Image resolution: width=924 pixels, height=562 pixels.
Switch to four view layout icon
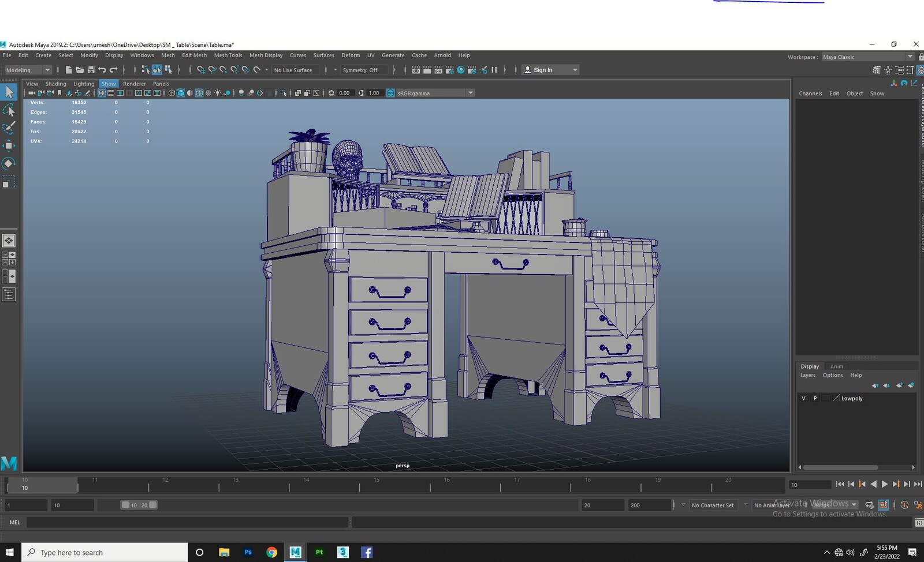pyautogui.click(x=9, y=258)
